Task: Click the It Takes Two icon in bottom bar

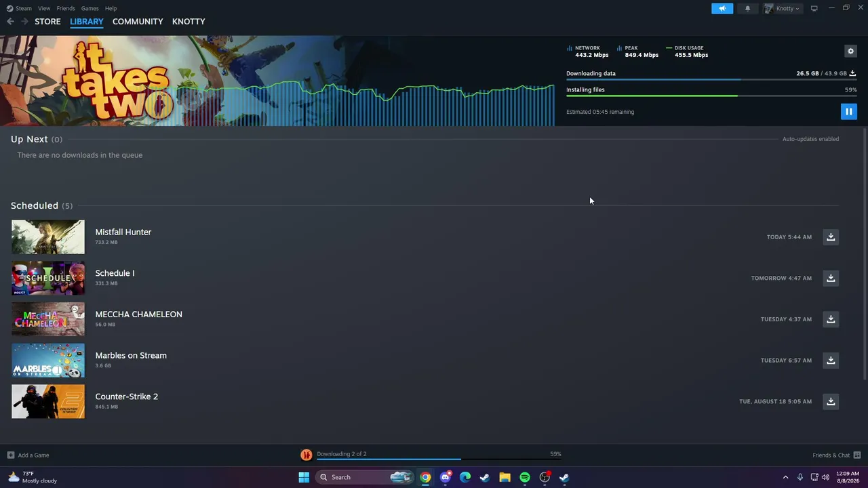Action: pos(306,455)
